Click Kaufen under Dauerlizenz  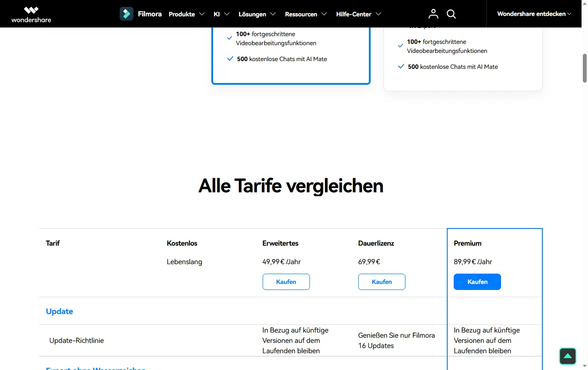(x=382, y=282)
